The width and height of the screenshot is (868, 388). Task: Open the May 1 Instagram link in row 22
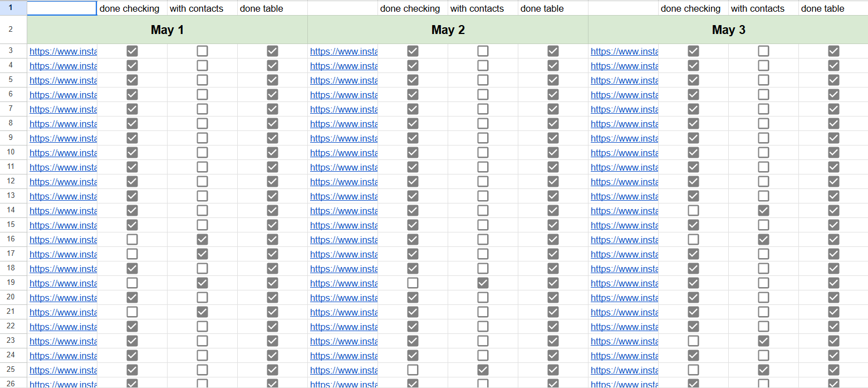click(x=63, y=327)
